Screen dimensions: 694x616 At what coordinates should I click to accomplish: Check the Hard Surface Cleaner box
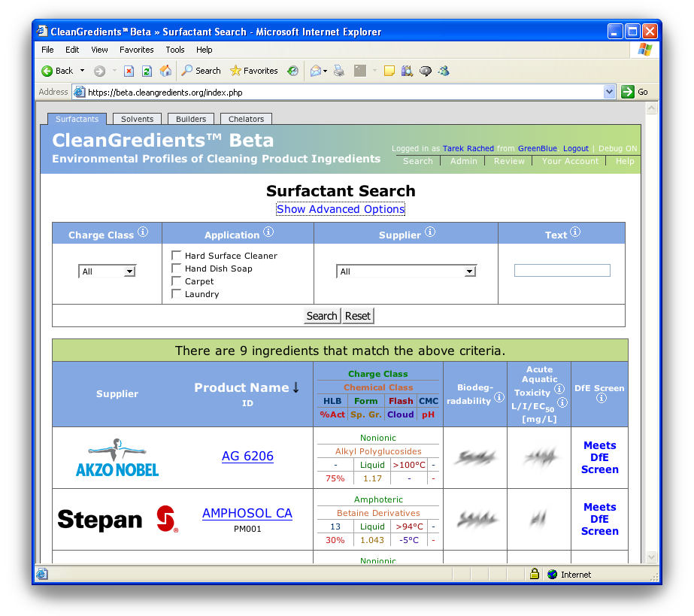pyautogui.click(x=176, y=256)
